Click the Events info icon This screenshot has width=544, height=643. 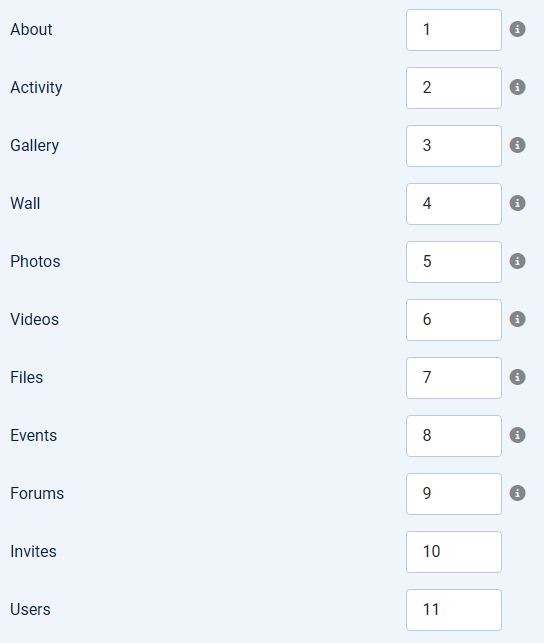point(517,435)
